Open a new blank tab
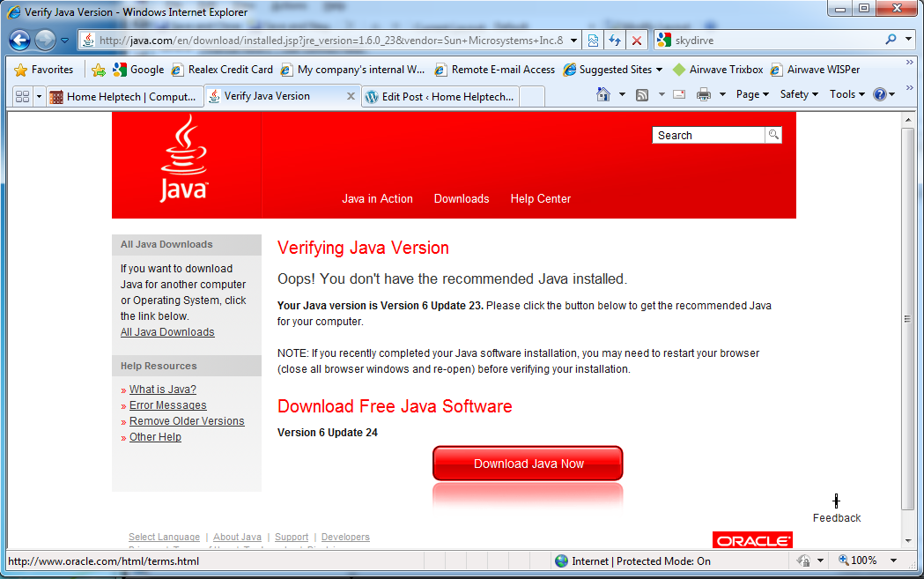The height and width of the screenshot is (579, 924). (532, 97)
